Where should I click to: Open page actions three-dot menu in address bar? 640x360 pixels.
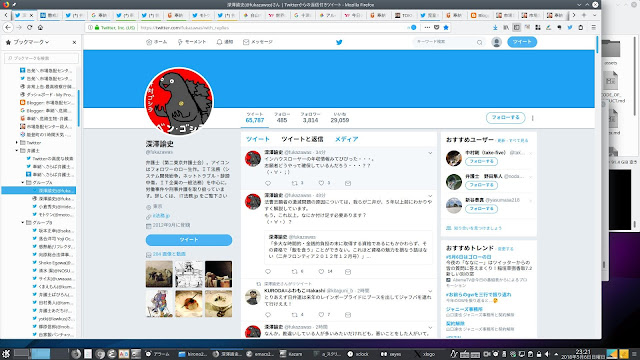coord(427,27)
